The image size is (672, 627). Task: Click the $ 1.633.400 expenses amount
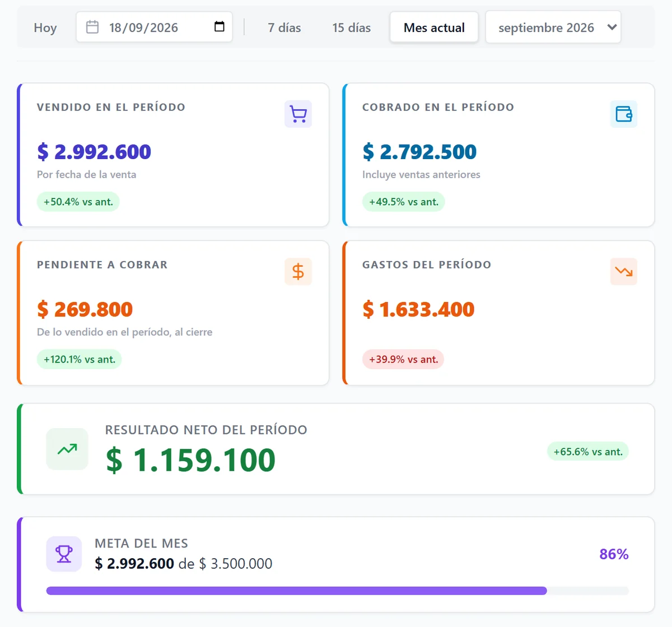(x=418, y=309)
